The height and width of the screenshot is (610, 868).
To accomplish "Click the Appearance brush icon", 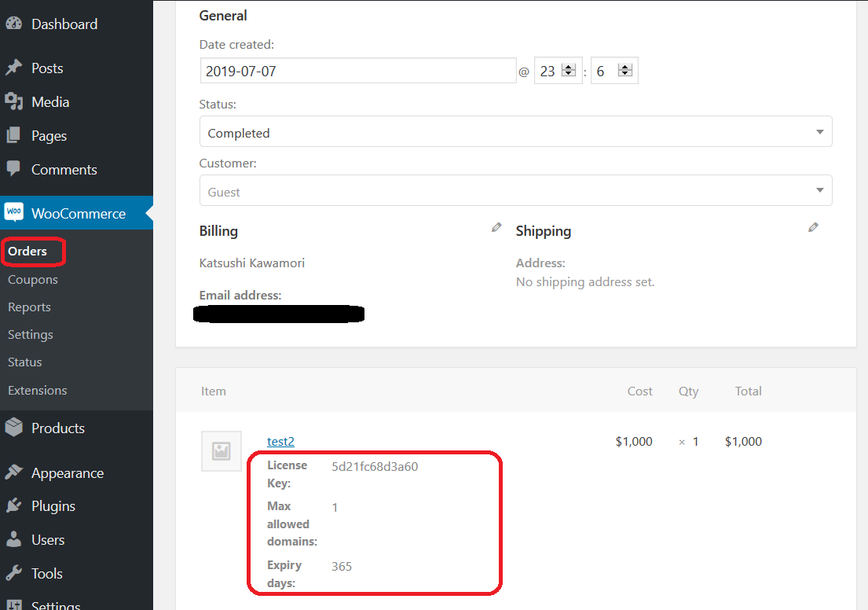I will (x=14, y=472).
